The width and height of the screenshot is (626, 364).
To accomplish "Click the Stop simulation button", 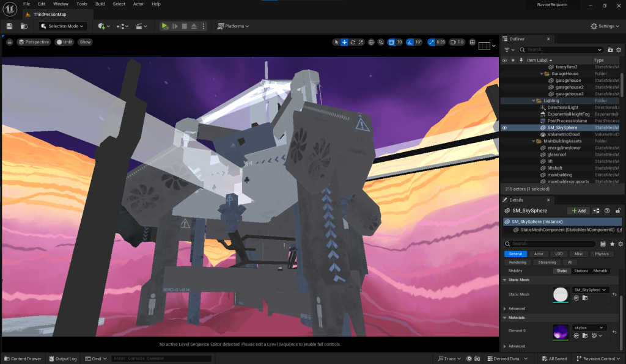I will 185,26.
